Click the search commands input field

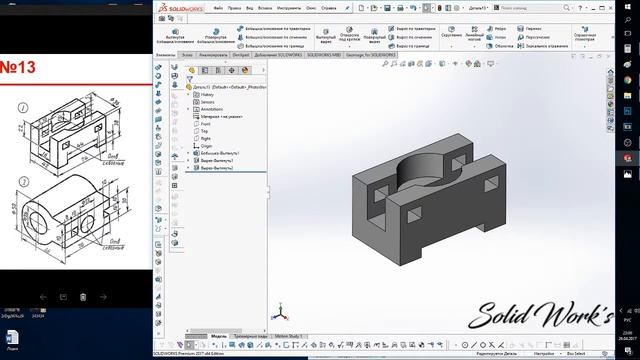point(530,8)
